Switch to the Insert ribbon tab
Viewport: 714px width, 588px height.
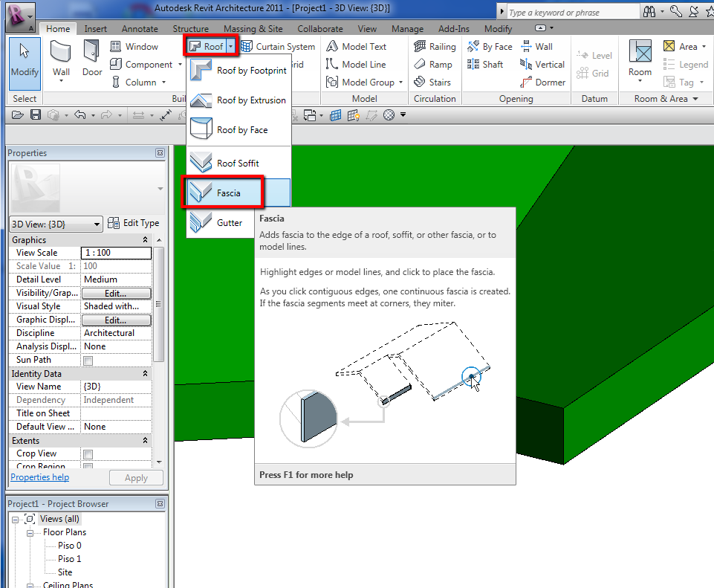pyautogui.click(x=95, y=29)
